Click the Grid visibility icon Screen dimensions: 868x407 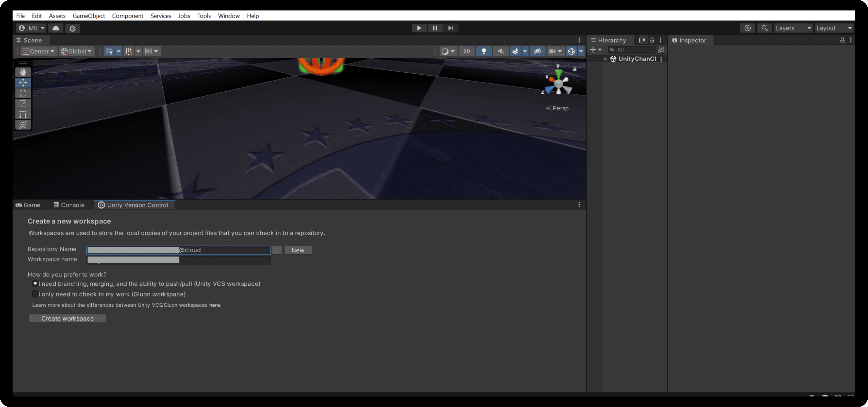coord(109,51)
